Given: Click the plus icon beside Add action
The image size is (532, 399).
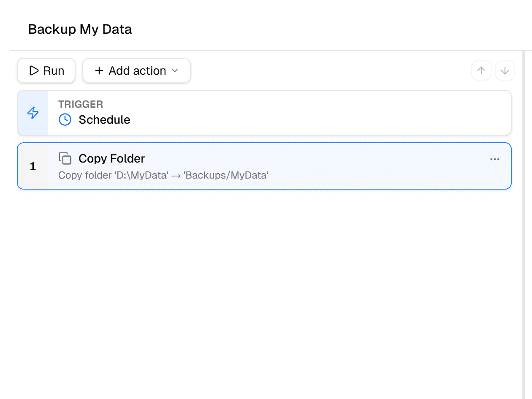Looking at the screenshot, I should pyautogui.click(x=99, y=71).
